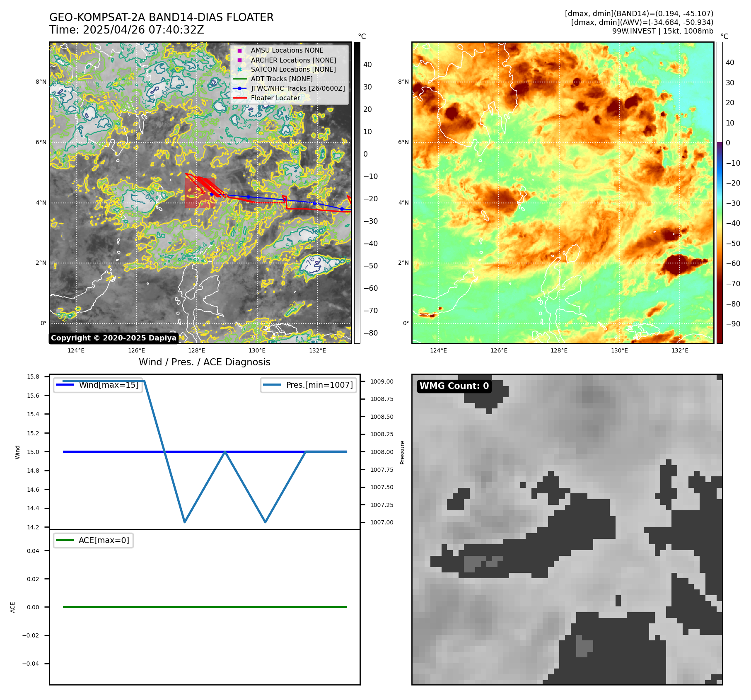Click the Pressure axis label
Screen dimensions: 751x700
(x=402, y=452)
